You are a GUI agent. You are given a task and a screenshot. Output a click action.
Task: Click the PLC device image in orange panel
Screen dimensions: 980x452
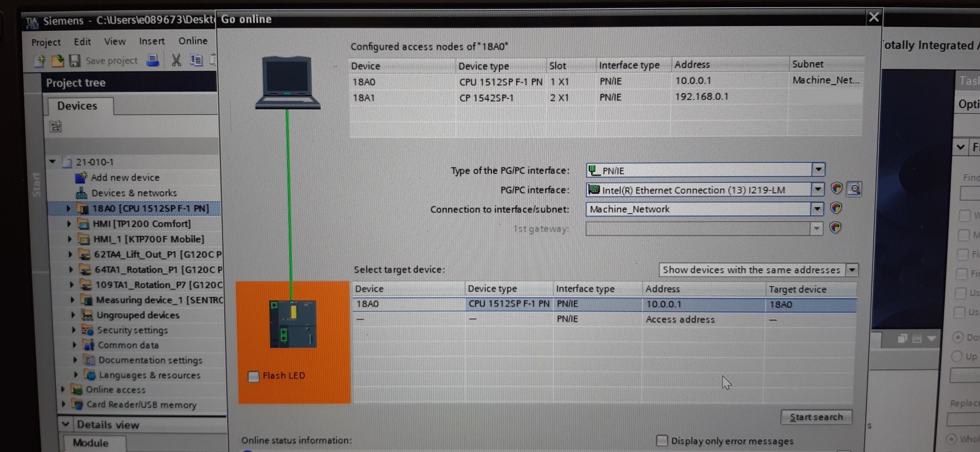[x=293, y=324]
